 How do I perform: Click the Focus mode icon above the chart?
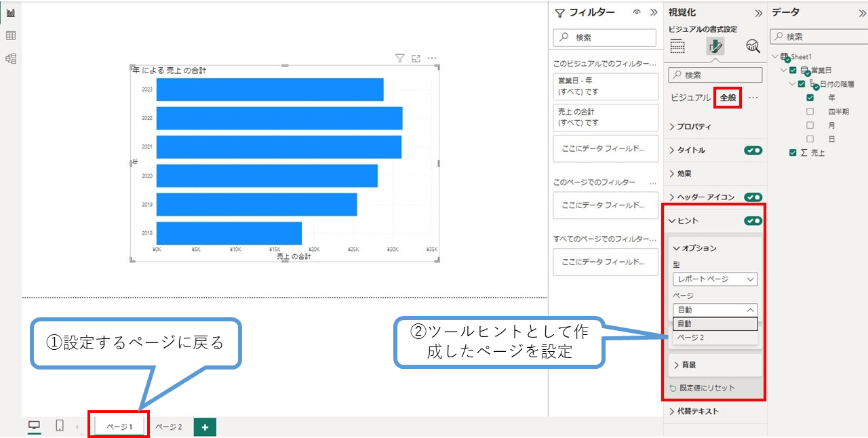416,59
